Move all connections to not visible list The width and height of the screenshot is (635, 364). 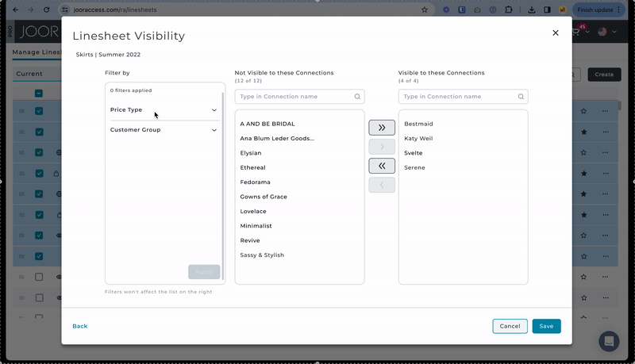pyautogui.click(x=382, y=166)
